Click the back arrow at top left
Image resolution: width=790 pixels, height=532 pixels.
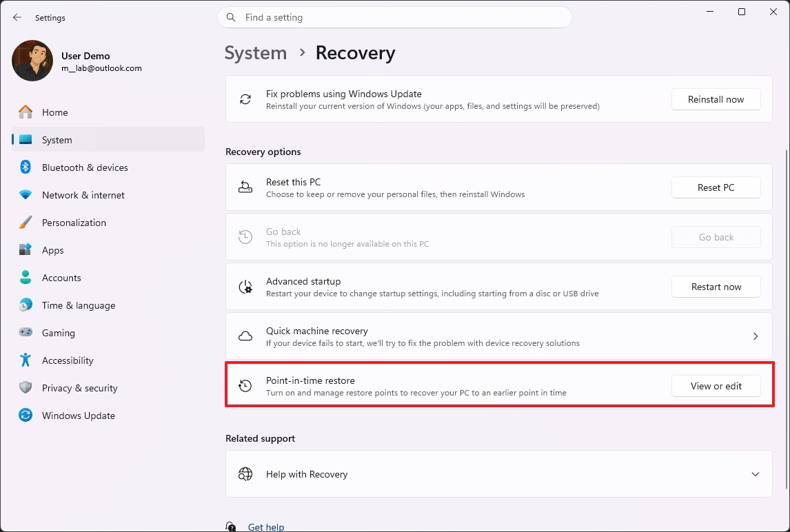(17, 17)
